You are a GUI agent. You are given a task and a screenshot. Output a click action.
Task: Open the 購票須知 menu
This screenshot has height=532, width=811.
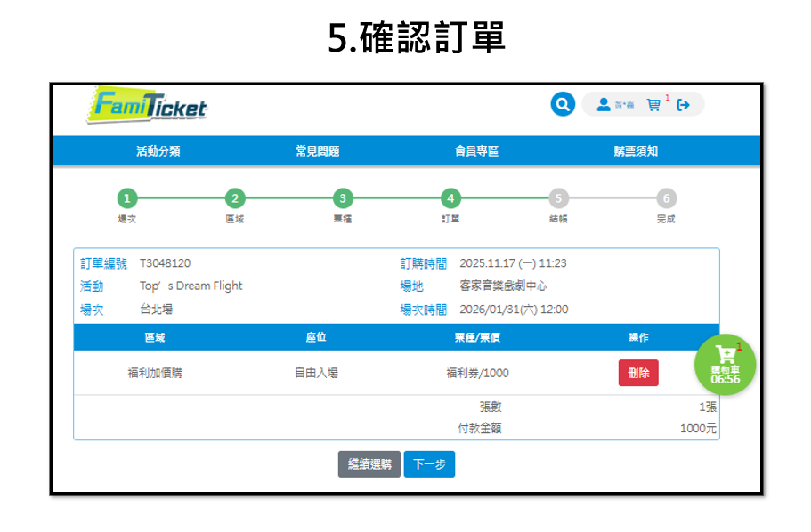pos(636,151)
